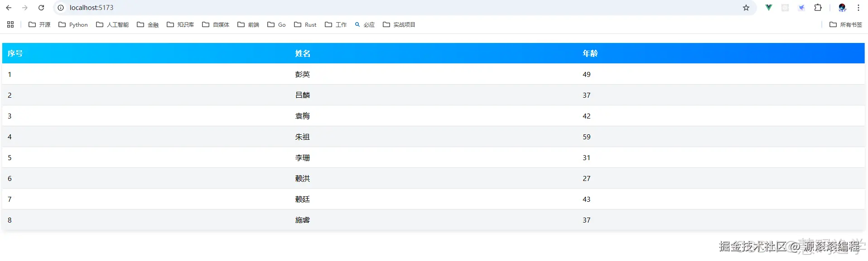Click the grey square extension icon
Image resolution: width=868 pixels, height=261 pixels.
click(x=785, y=8)
